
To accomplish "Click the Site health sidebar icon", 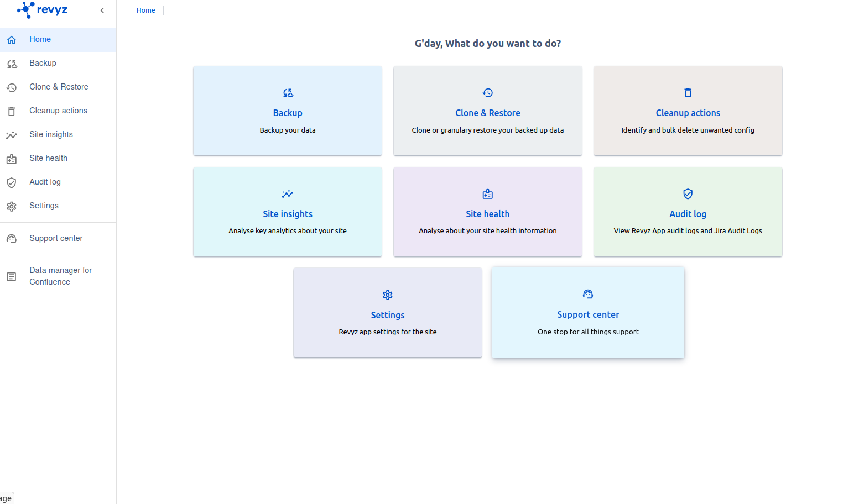I will tap(12, 159).
